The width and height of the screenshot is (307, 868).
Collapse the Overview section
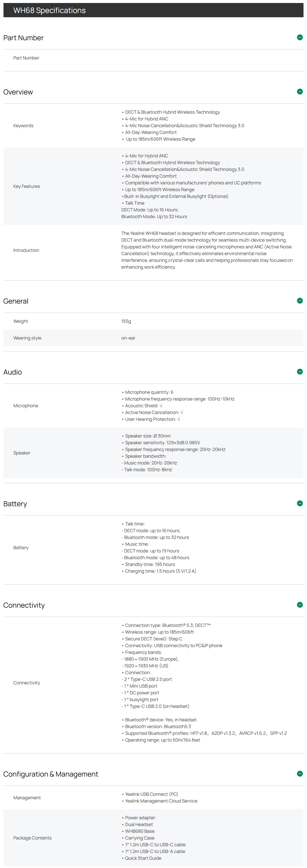(x=299, y=92)
